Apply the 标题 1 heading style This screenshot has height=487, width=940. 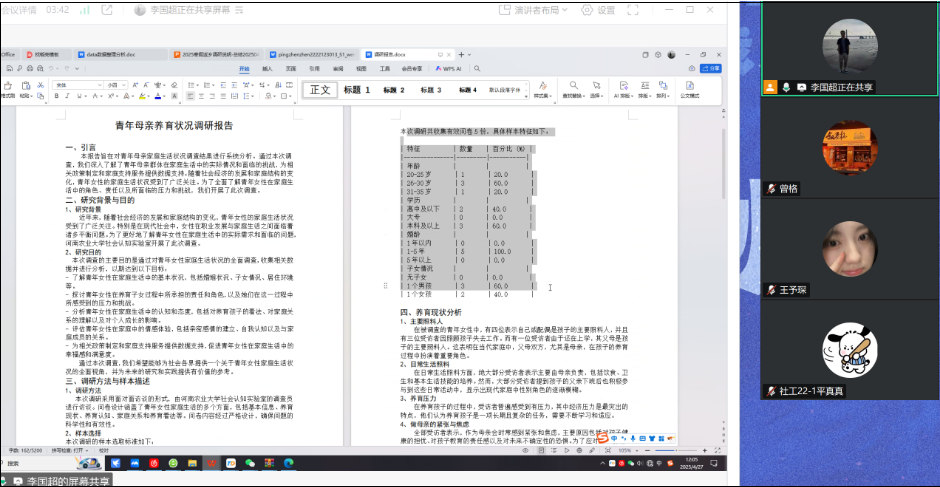357,90
